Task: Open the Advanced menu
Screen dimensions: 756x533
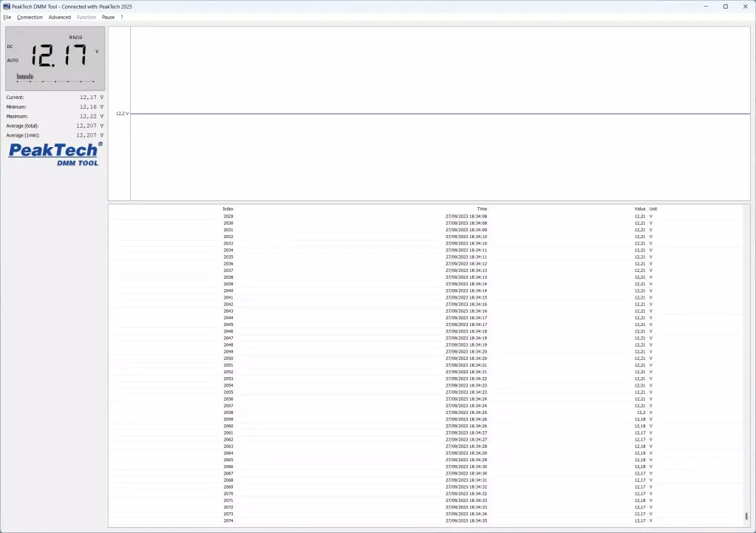Action: coord(60,17)
